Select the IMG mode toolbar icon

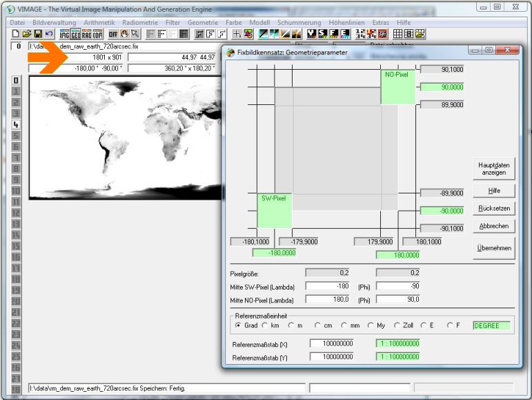(x=65, y=33)
